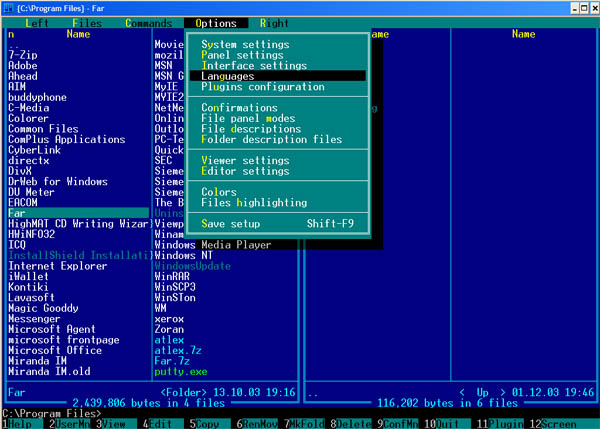Open Editor settings
Image resolution: width=600 pixels, height=429 pixels.
click(245, 170)
